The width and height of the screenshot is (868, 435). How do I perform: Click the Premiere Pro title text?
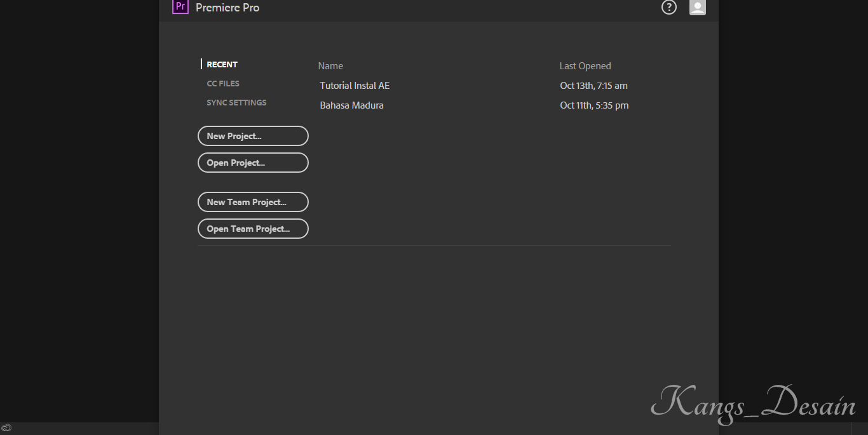[x=227, y=8]
